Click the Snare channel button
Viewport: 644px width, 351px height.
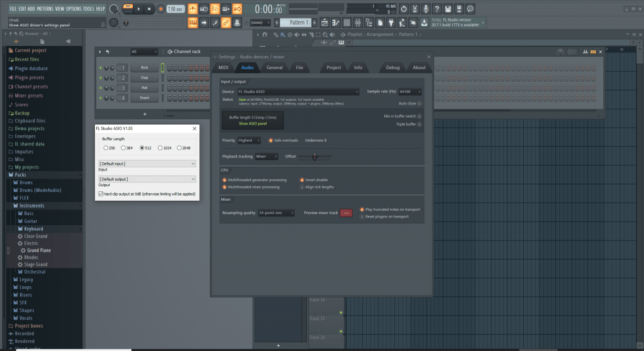pyautogui.click(x=145, y=98)
